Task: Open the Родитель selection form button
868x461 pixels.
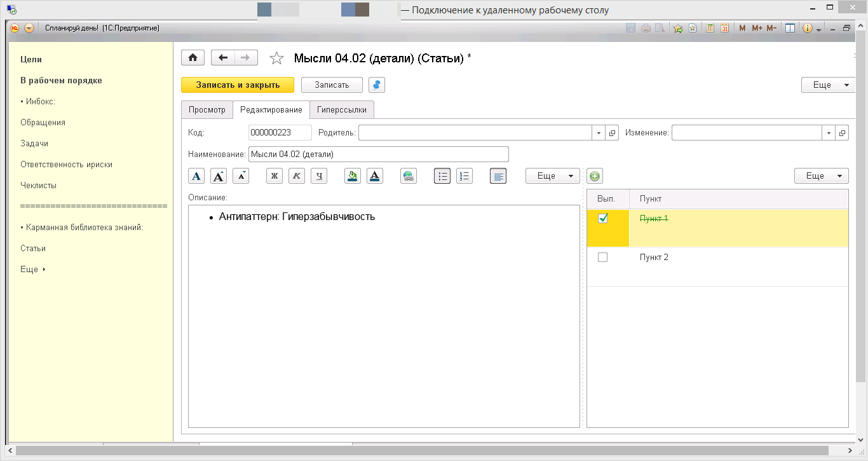Action: [x=612, y=133]
